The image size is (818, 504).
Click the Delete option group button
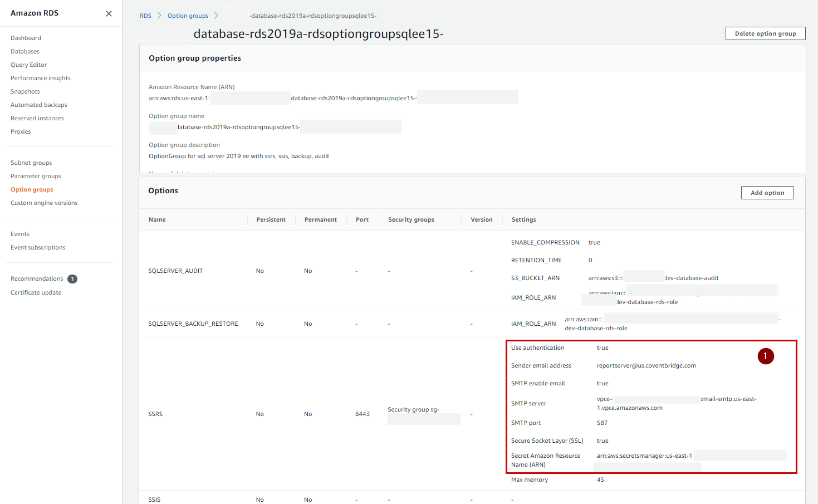(765, 33)
